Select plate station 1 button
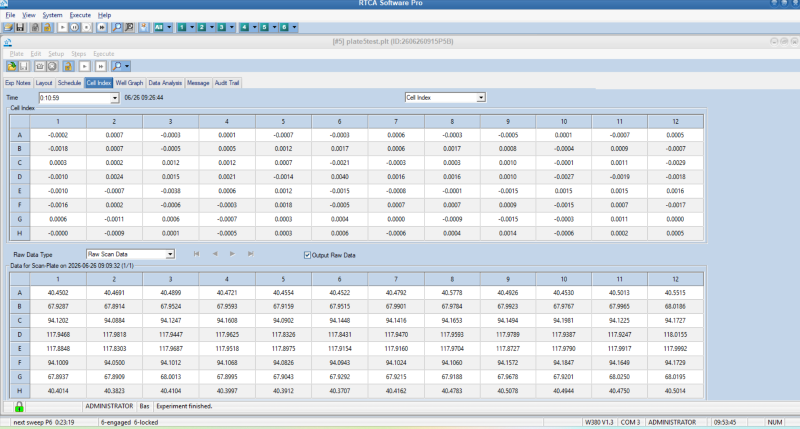800x429 pixels. point(182,28)
